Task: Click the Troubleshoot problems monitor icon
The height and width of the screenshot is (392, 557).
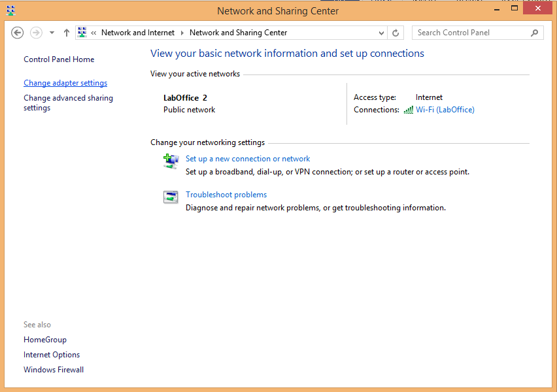Action: tap(171, 197)
